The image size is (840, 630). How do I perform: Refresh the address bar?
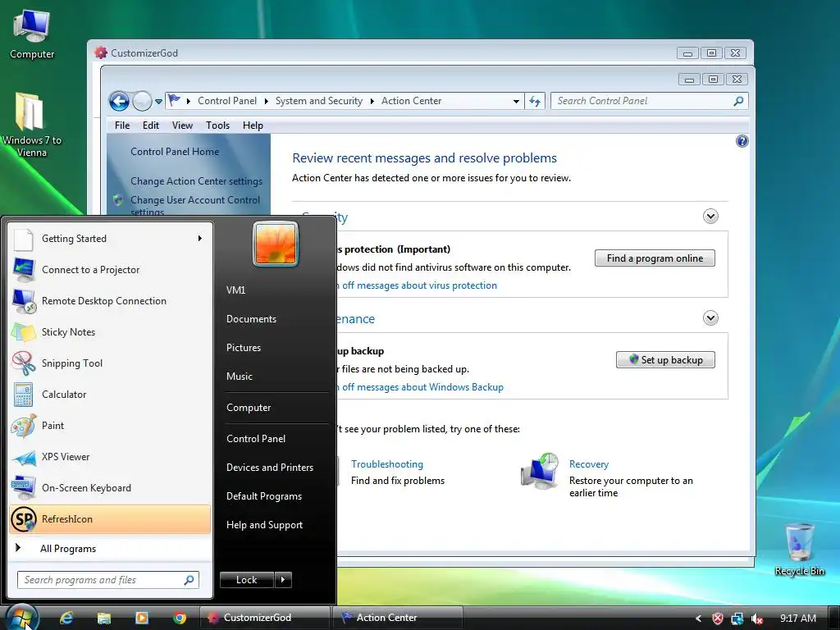click(535, 101)
